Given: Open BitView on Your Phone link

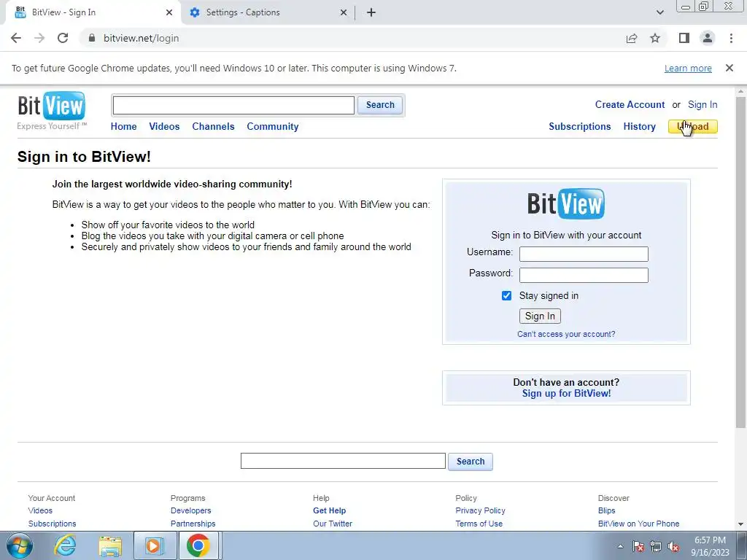Looking at the screenshot, I should click(x=638, y=524).
